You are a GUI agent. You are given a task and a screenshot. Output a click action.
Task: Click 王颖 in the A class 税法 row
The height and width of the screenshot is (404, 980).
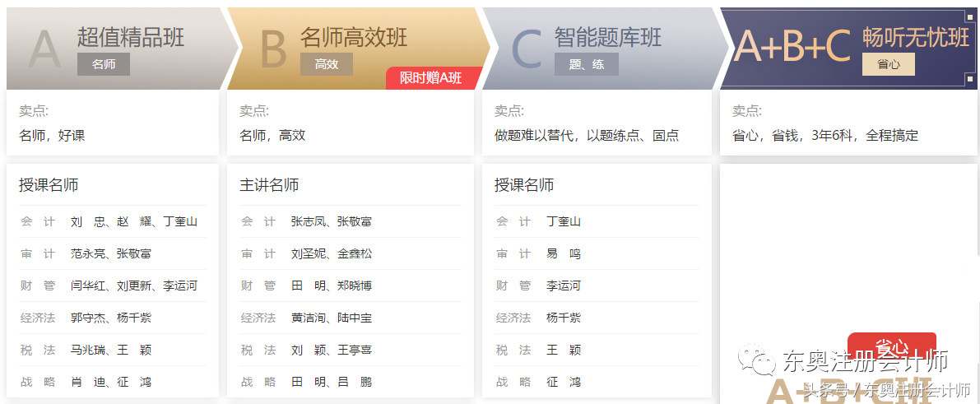tap(134, 351)
